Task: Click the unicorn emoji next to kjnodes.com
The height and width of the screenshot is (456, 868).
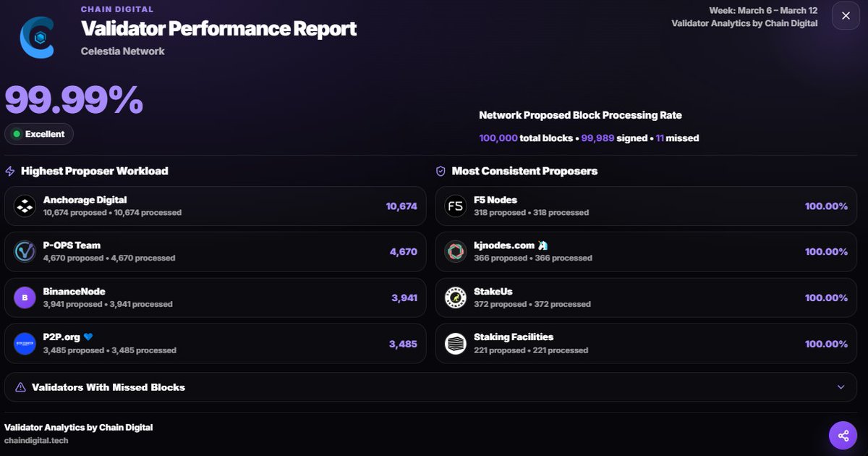Action: pyautogui.click(x=542, y=246)
